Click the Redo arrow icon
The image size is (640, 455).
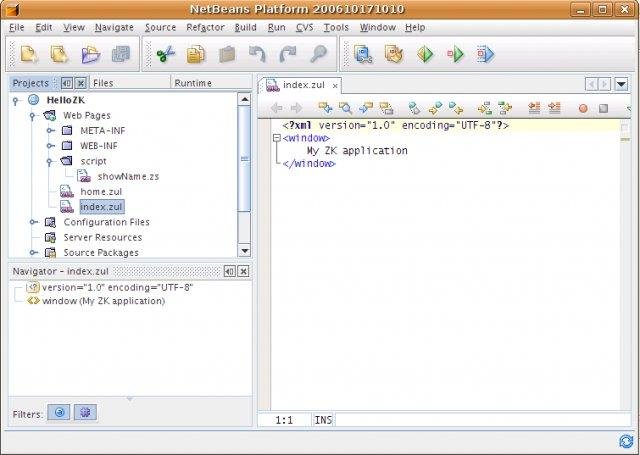coord(288,54)
